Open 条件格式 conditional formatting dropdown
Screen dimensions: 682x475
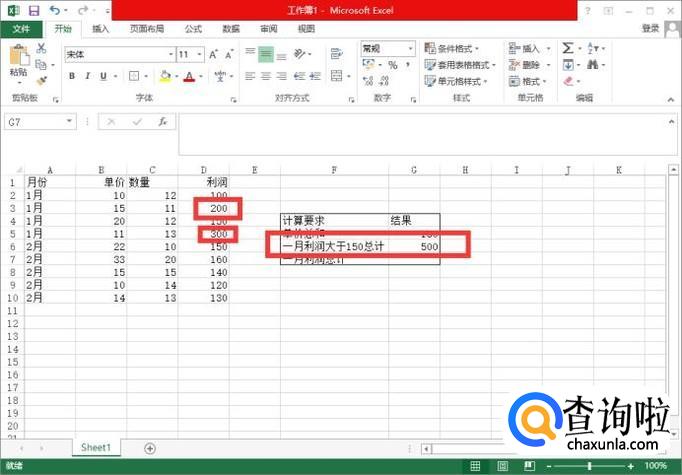click(452, 48)
